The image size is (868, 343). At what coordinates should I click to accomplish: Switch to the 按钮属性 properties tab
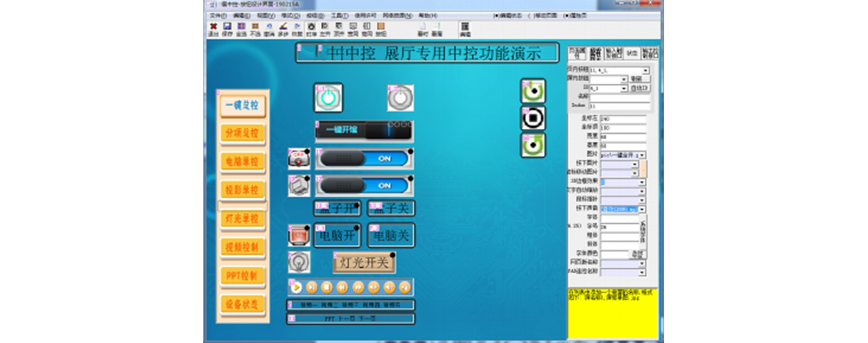coord(596,53)
